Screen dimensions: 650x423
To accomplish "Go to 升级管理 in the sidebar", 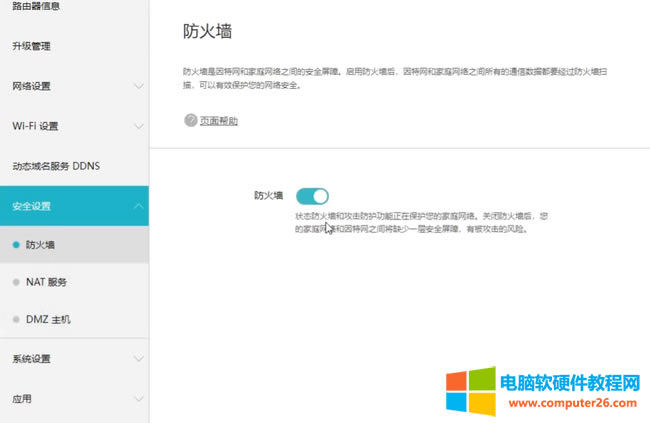I will click(x=31, y=46).
